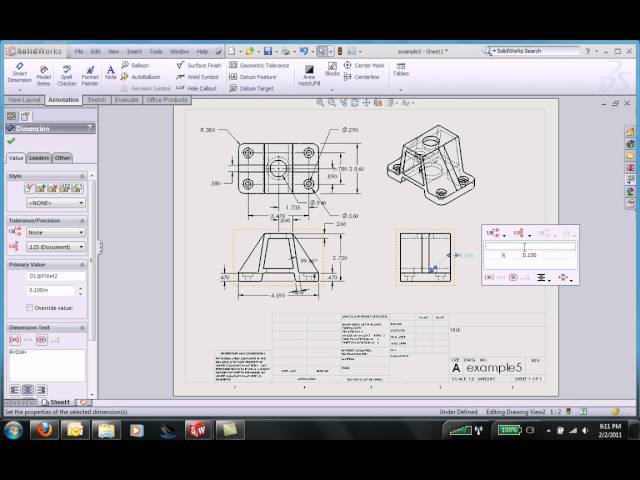Switch to the Sketch tab

coord(97,100)
